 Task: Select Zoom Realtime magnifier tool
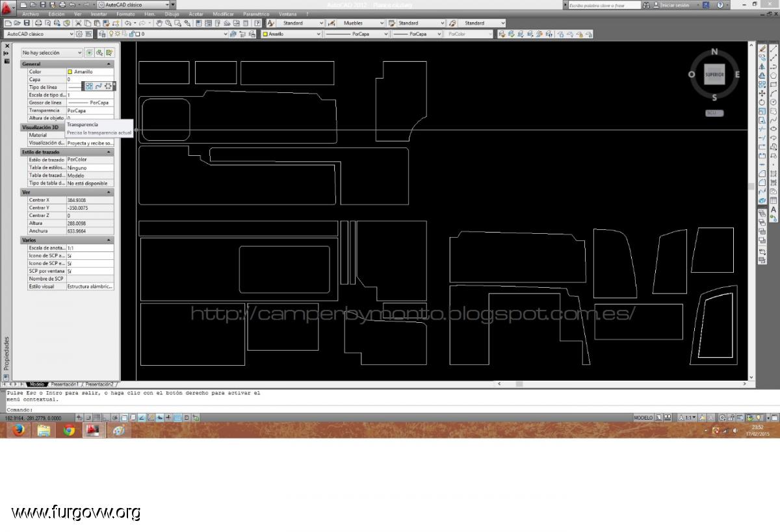tap(168, 23)
